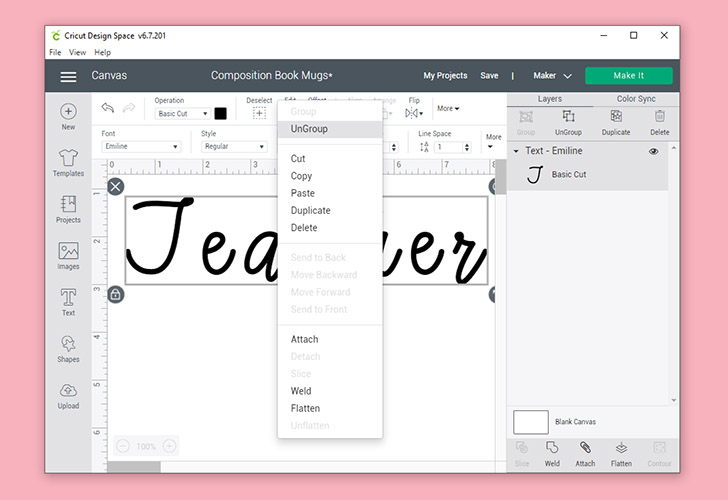The image size is (728, 500).
Task: Click the Blank Canvas white swatch
Action: pyautogui.click(x=531, y=422)
